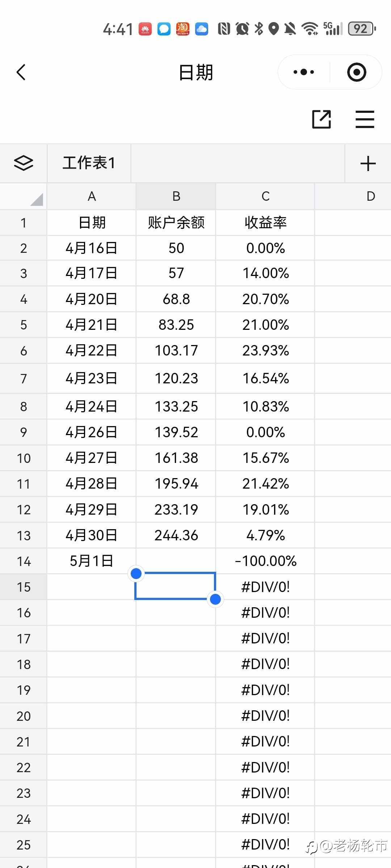This screenshot has width=391, height=868.
Task: Select row 15 header
Action: 24,587
